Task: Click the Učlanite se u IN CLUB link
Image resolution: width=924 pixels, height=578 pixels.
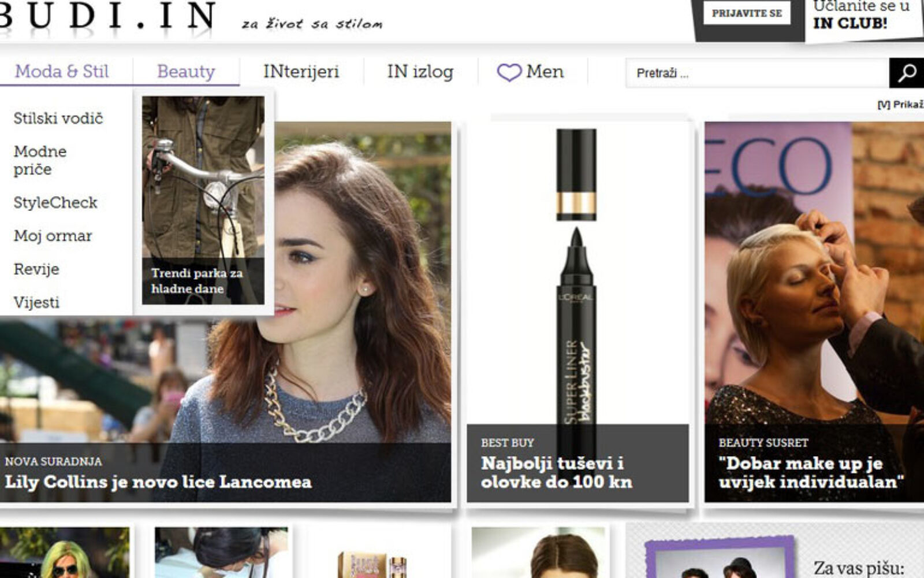Action: click(860, 16)
